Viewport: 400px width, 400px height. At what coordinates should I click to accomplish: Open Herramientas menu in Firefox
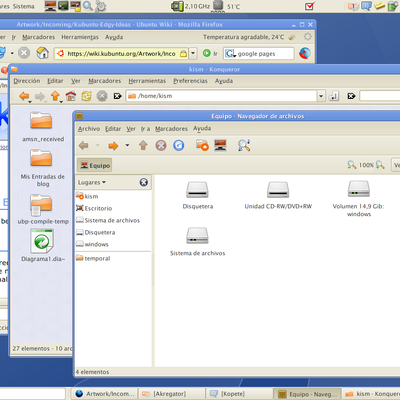[80, 37]
